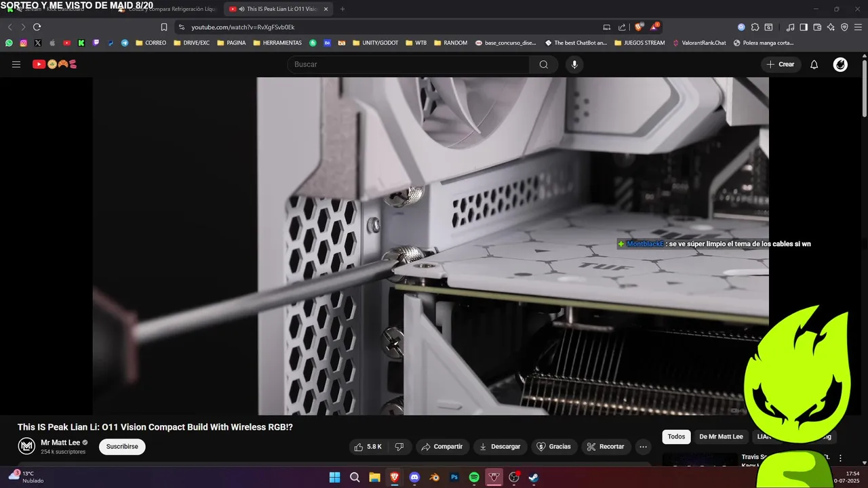Open YouTube notifications bell
The image size is (868, 488).
pyautogui.click(x=814, y=64)
